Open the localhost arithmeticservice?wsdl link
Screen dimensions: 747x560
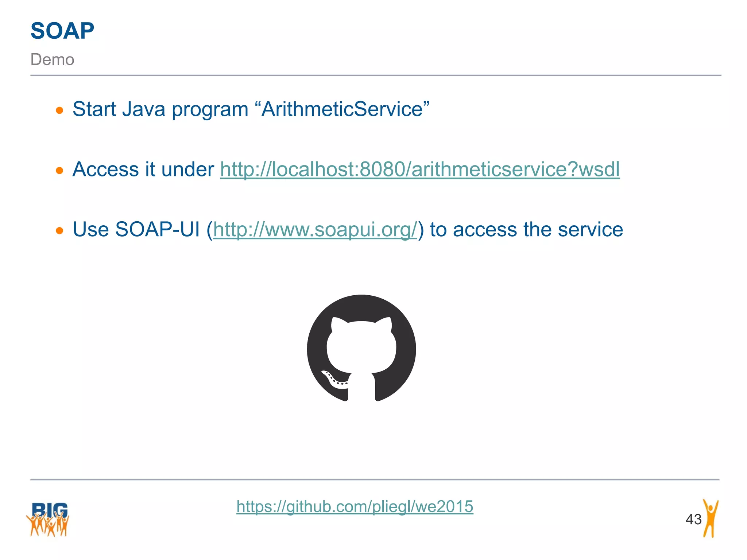point(419,170)
